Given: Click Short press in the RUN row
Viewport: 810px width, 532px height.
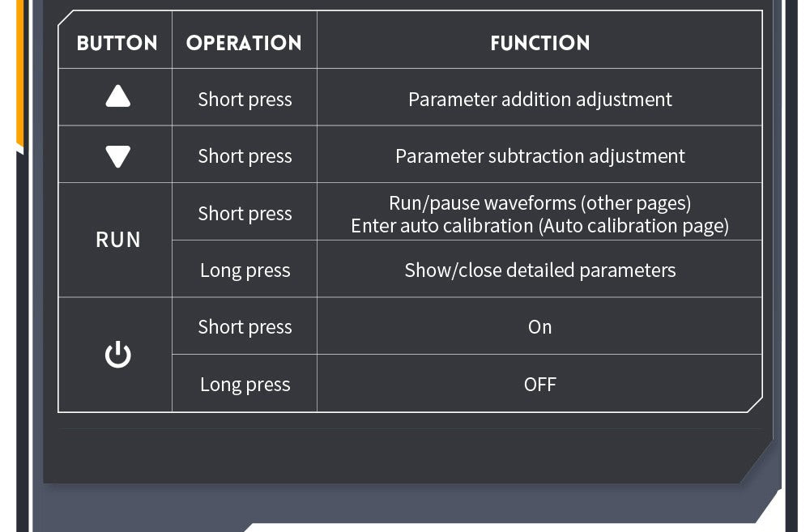Looking at the screenshot, I should click(245, 214).
